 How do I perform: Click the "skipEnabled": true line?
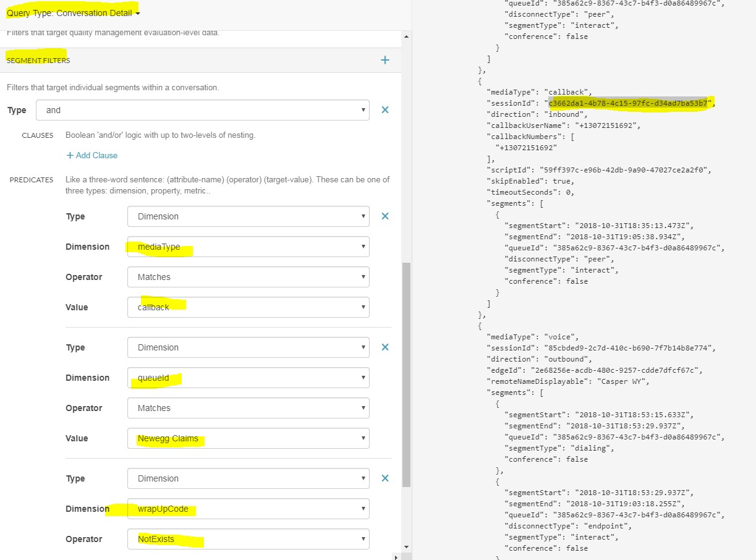530,181
